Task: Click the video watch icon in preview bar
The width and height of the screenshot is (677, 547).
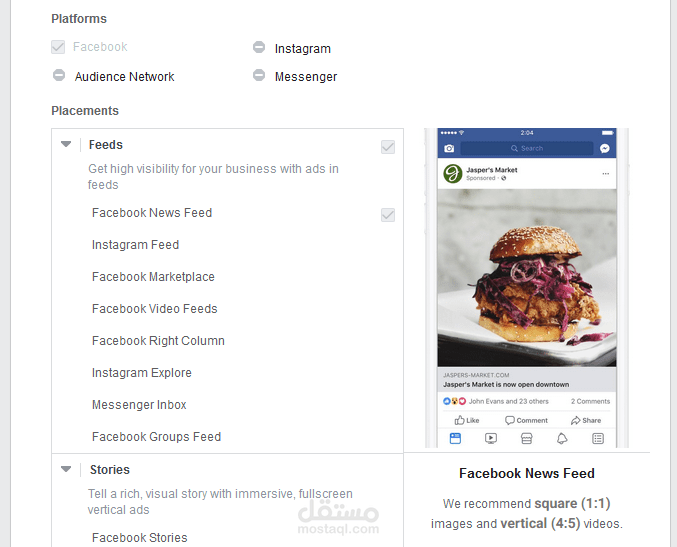Action: point(491,439)
